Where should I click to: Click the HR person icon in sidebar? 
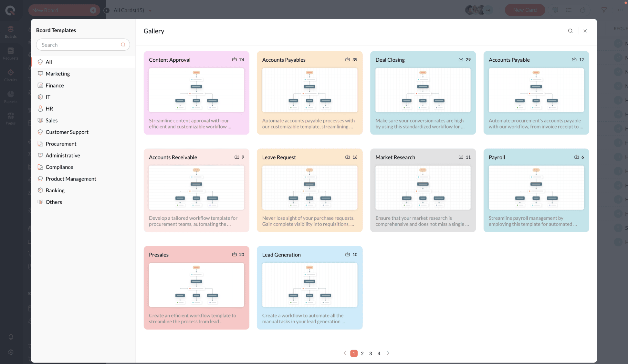pyautogui.click(x=40, y=109)
